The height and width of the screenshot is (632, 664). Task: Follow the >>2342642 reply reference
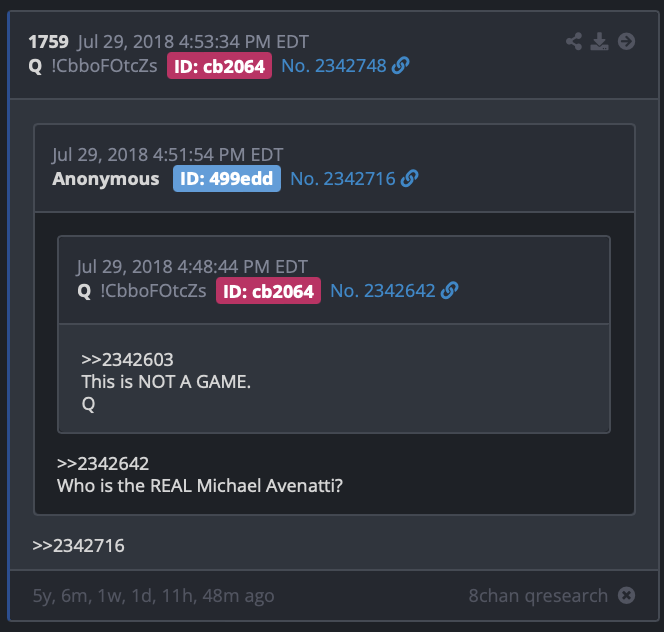click(x=103, y=463)
